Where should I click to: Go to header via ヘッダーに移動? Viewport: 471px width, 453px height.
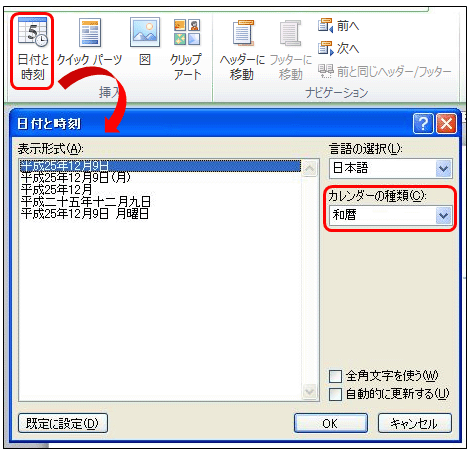pos(242,50)
